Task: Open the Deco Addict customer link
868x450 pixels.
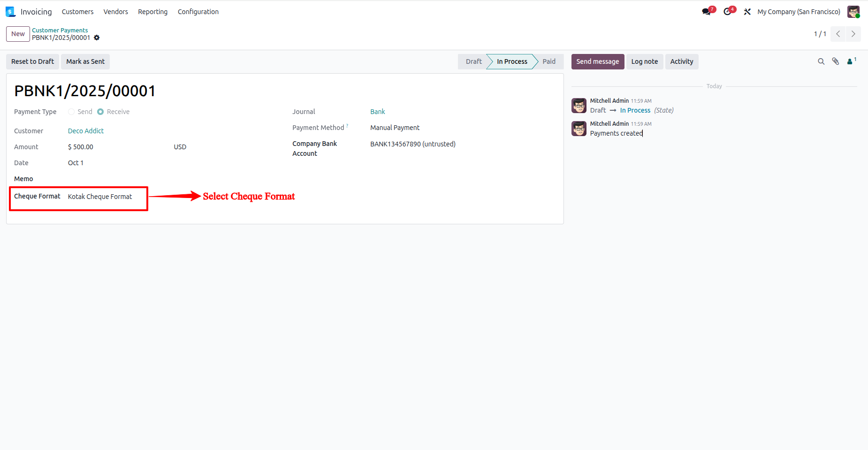Action: pyautogui.click(x=86, y=131)
